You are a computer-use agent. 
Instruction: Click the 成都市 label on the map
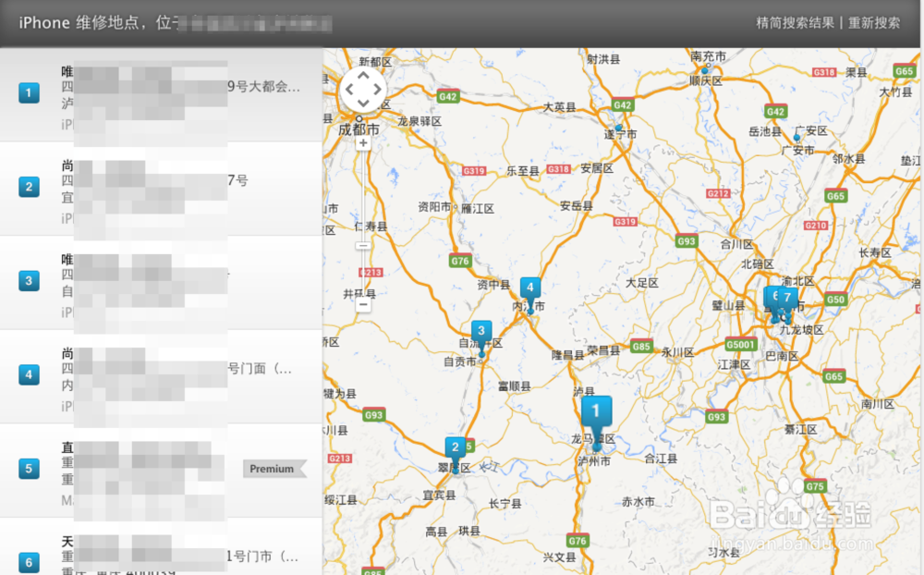pyautogui.click(x=359, y=129)
